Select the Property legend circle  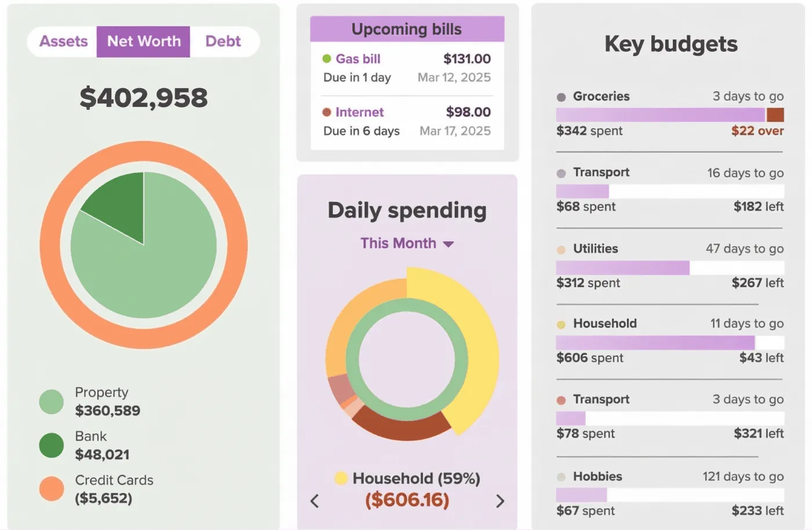click(x=51, y=401)
